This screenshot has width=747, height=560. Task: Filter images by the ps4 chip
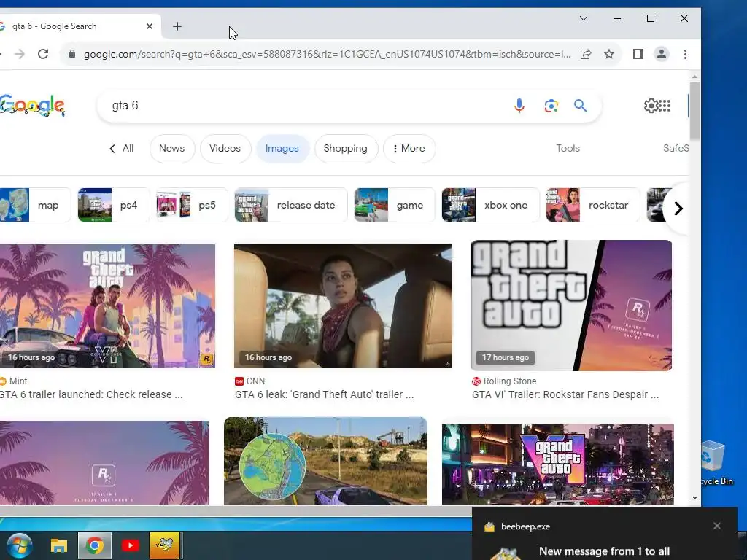click(113, 205)
